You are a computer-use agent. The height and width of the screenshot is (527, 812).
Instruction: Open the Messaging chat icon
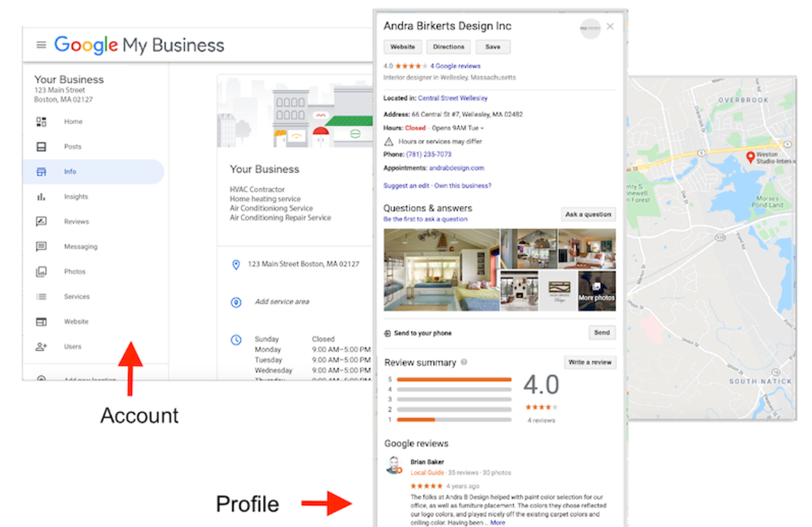click(x=41, y=247)
